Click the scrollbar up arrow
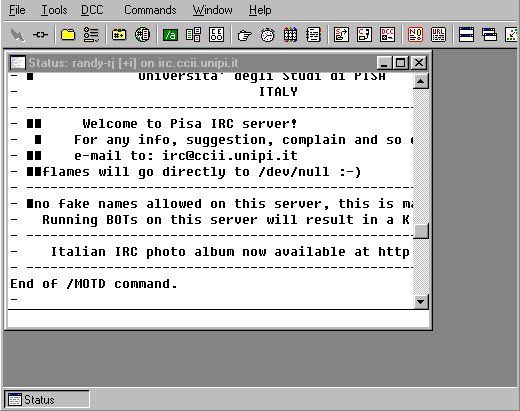The width and height of the screenshot is (520, 411). pyautogui.click(x=421, y=81)
